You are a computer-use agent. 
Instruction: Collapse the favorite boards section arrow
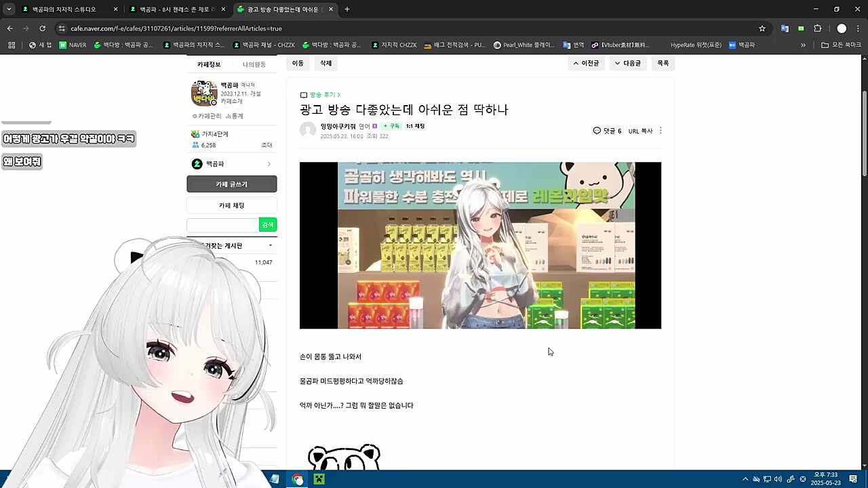[271, 245]
